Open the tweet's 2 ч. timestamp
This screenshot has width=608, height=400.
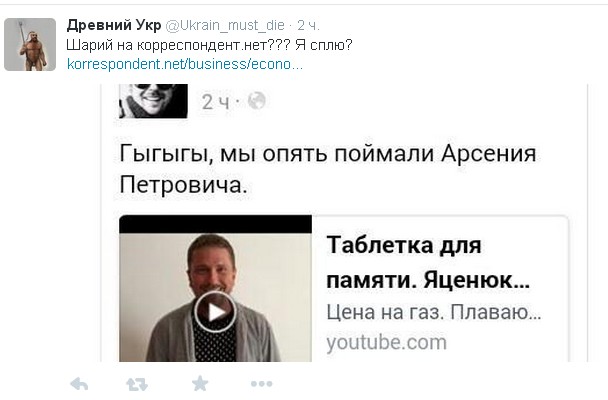(309, 25)
